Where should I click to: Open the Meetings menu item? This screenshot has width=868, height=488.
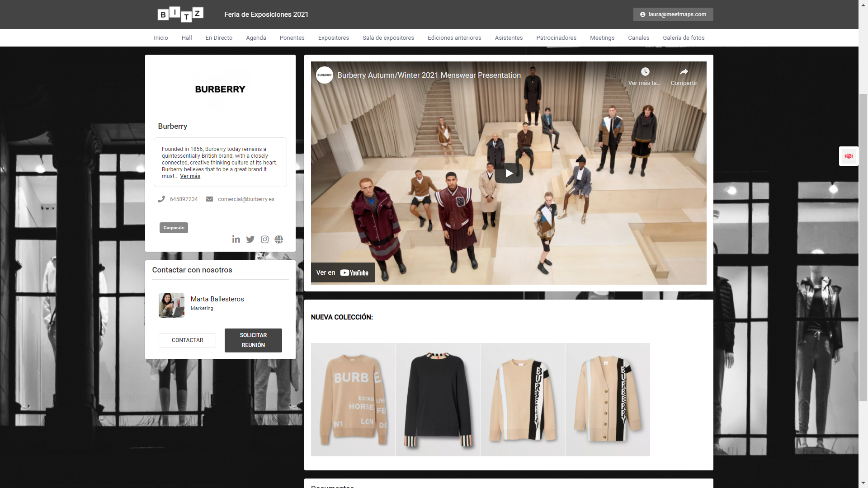point(602,38)
